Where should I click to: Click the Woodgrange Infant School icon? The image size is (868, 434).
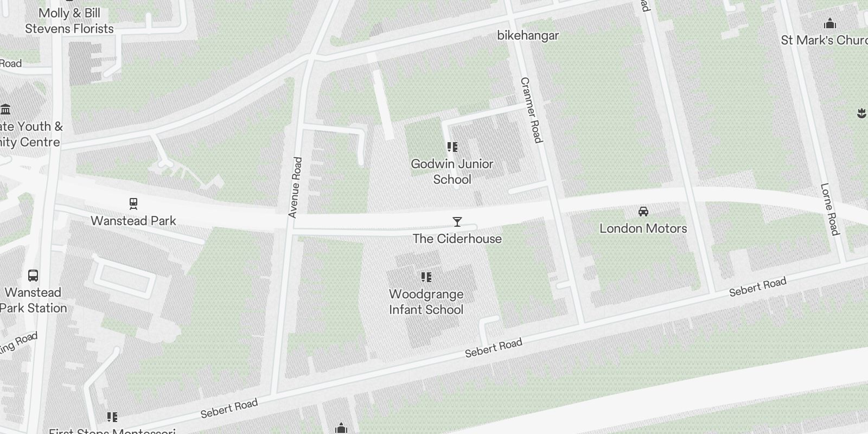click(426, 277)
